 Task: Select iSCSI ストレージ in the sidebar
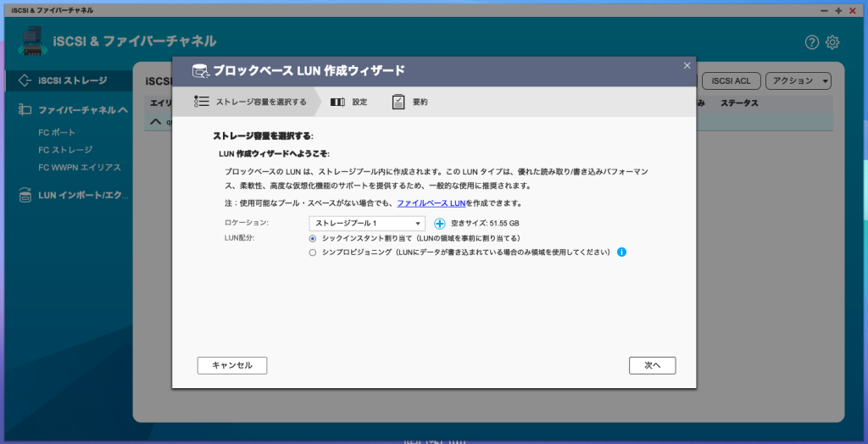[x=72, y=80]
